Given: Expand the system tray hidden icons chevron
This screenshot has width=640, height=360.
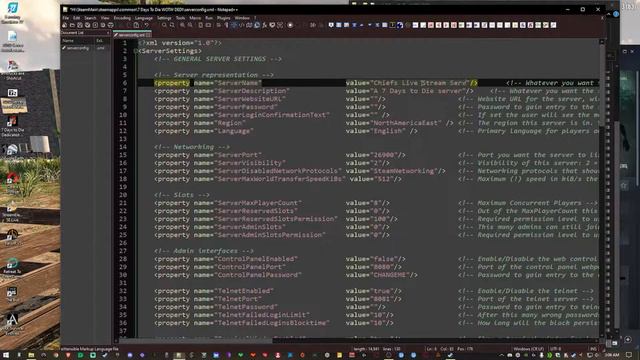Looking at the screenshot, I should point(502,356).
